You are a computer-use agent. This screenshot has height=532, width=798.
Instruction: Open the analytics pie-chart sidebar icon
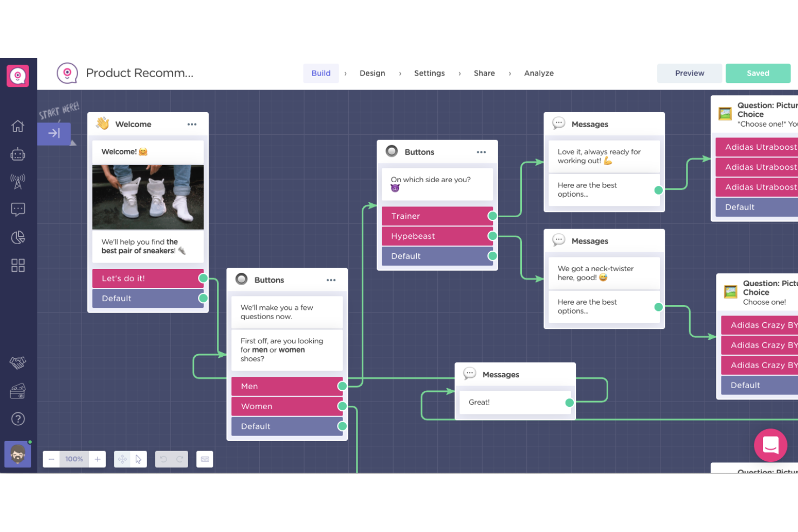point(18,237)
